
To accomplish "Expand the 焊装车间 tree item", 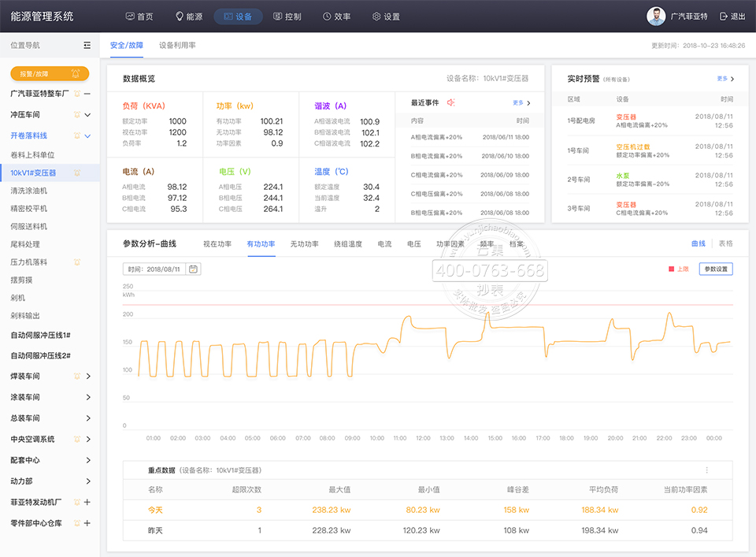I will [x=87, y=377].
